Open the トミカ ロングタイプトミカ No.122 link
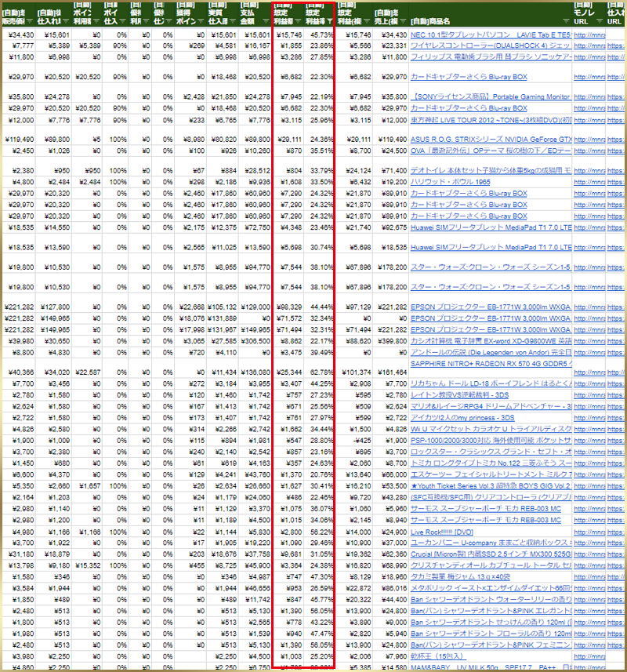The width and height of the screenshot is (627, 672). pos(491,463)
